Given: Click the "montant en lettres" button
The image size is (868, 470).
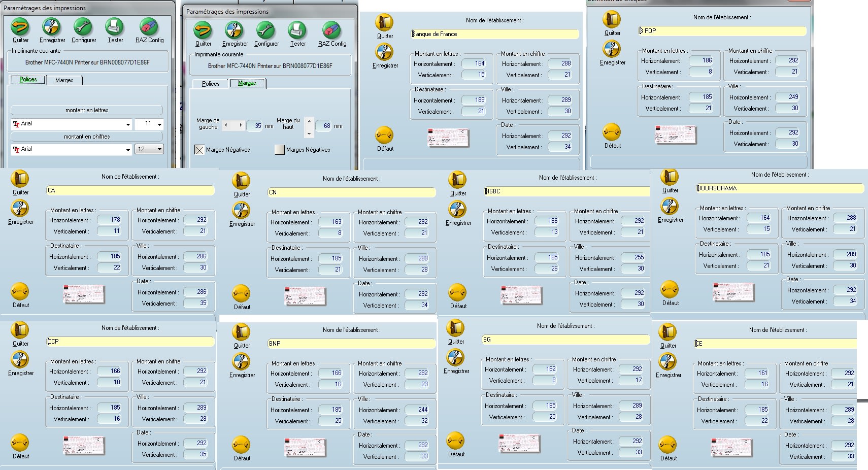Looking at the screenshot, I should (86, 110).
